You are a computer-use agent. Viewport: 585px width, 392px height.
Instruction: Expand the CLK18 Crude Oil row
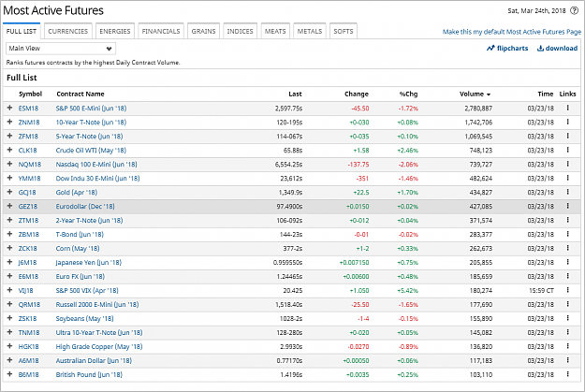click(x=9, y=150)
